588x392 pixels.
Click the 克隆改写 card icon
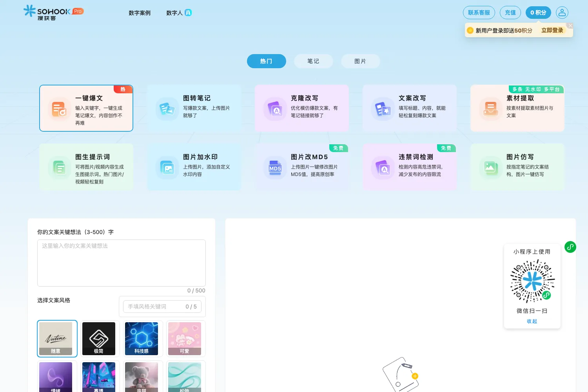275,109
